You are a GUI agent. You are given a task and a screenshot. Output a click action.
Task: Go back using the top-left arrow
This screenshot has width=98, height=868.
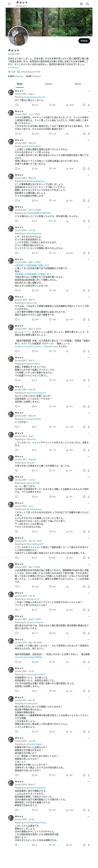[9, 4]
